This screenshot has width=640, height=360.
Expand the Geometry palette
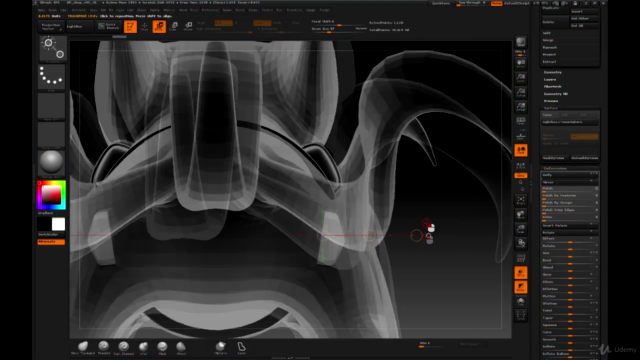pyautogui.click(x=553, y=72)
